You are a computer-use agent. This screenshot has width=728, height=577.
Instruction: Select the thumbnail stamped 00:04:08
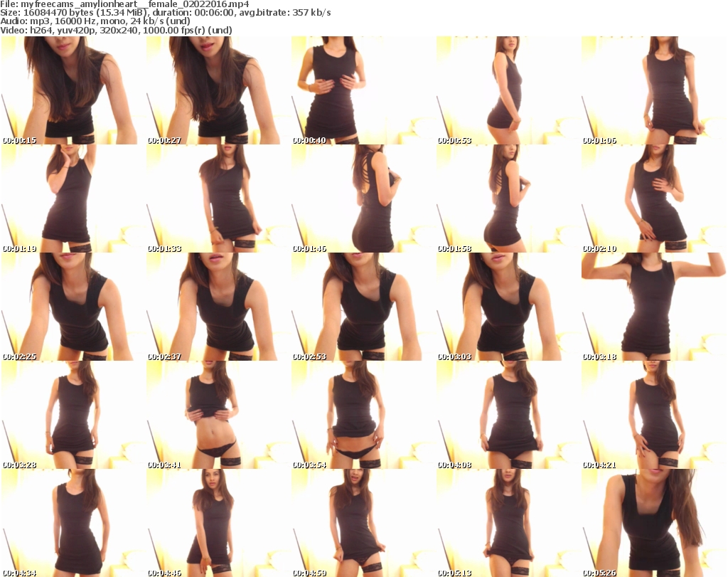(508, 415)
